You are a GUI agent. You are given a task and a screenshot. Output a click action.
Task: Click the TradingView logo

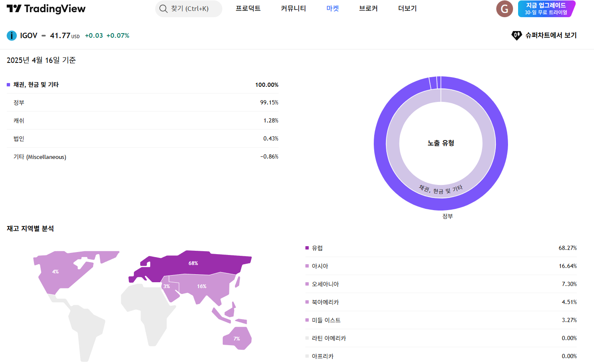(x=46, y=9)
